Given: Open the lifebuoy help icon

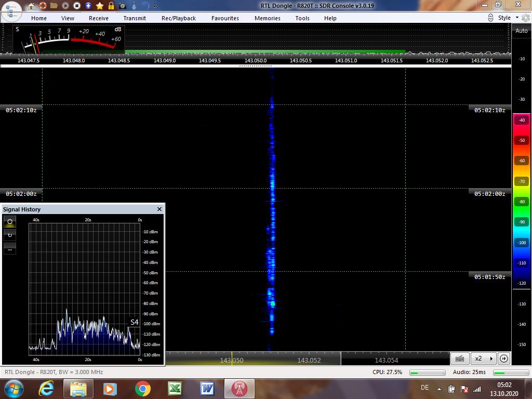Looking at the screenshot, I should [x=43, y=5].
